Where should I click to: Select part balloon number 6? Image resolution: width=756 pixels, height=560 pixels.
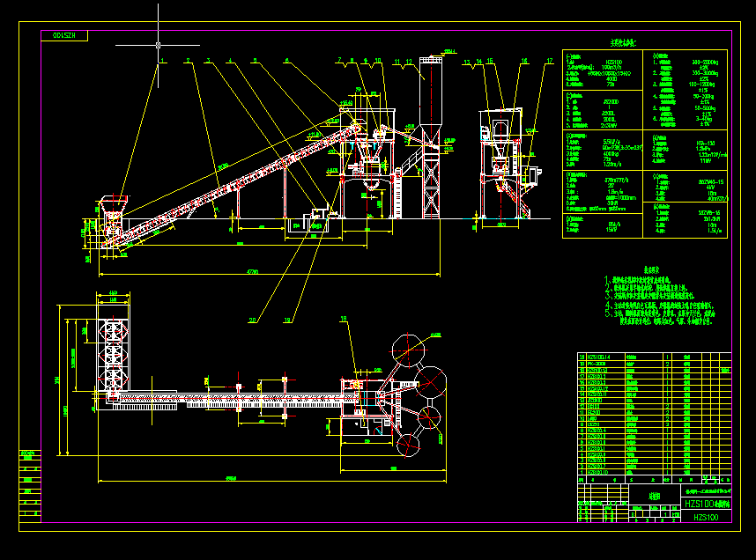[x=287, y=61]
